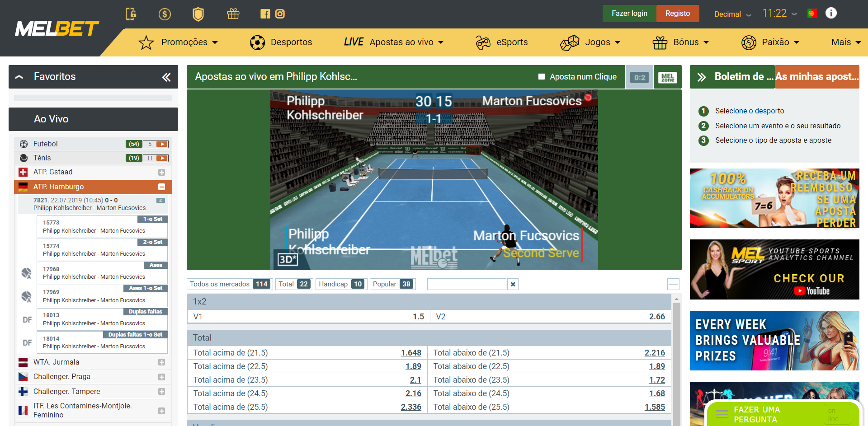Filter markets by Popular 38
Screen dimensions: 868x426
click(392, 284)
